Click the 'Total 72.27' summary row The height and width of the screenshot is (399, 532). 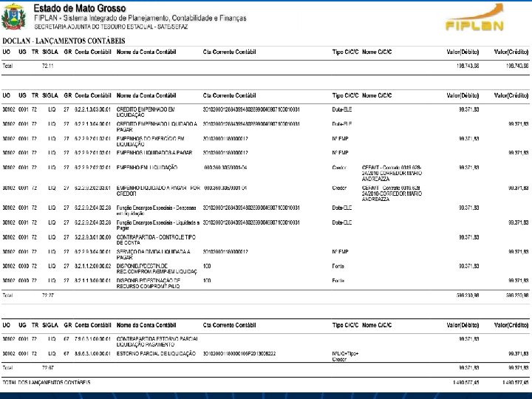(x=266, y=296)
